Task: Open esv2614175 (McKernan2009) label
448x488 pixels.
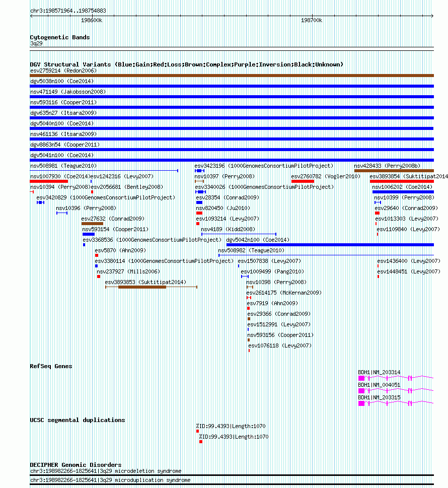Action: tap(284, 293)
